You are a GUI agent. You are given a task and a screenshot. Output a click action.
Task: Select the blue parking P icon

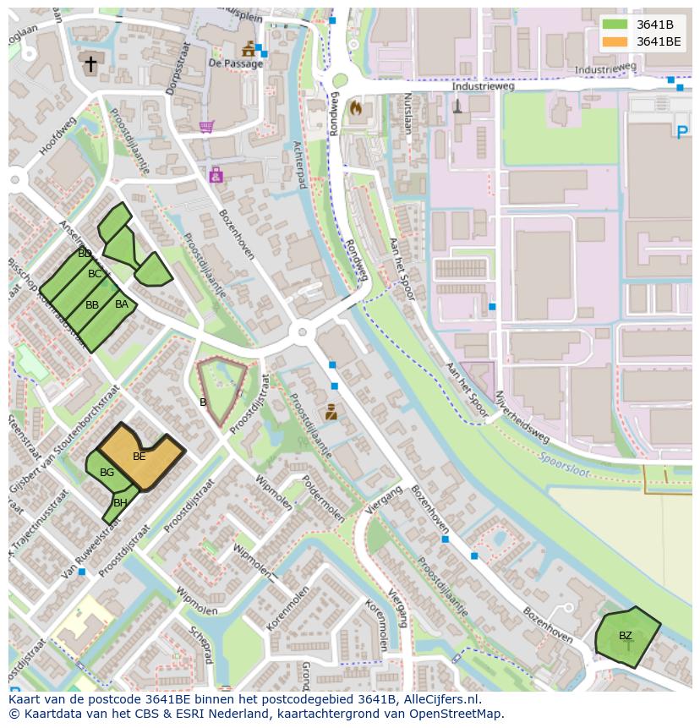[x=682, y=131]
